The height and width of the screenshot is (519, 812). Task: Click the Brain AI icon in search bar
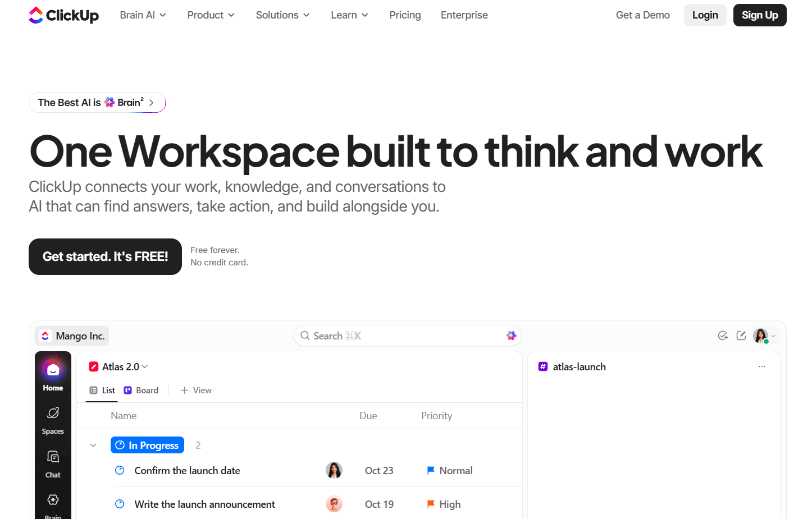point(511,336)
